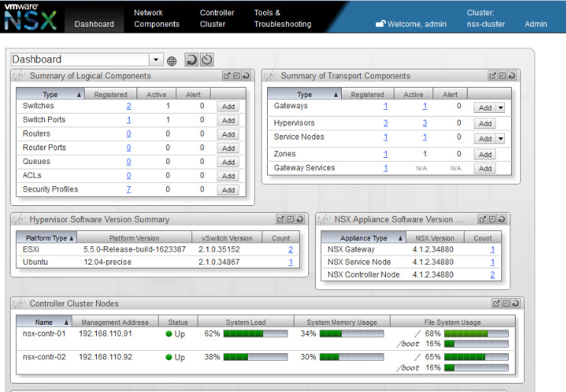Click middle icon of Controller Cluster Nodes panel

pyautogui.click(x=507, y=304)
